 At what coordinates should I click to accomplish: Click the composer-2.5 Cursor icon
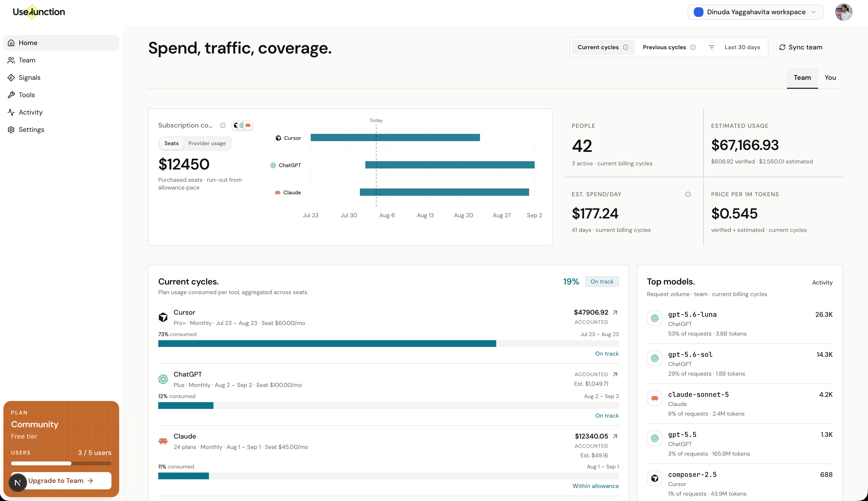654,478
